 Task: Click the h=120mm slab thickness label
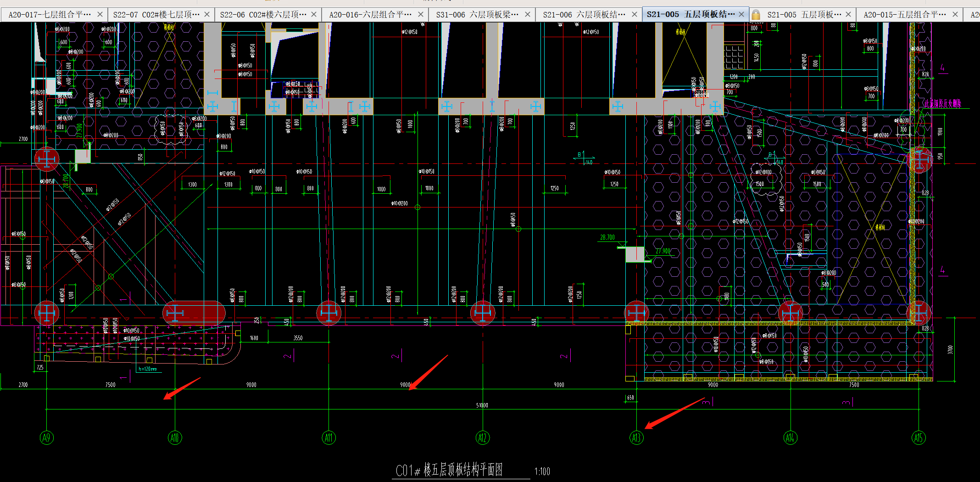tap(148, 369)
